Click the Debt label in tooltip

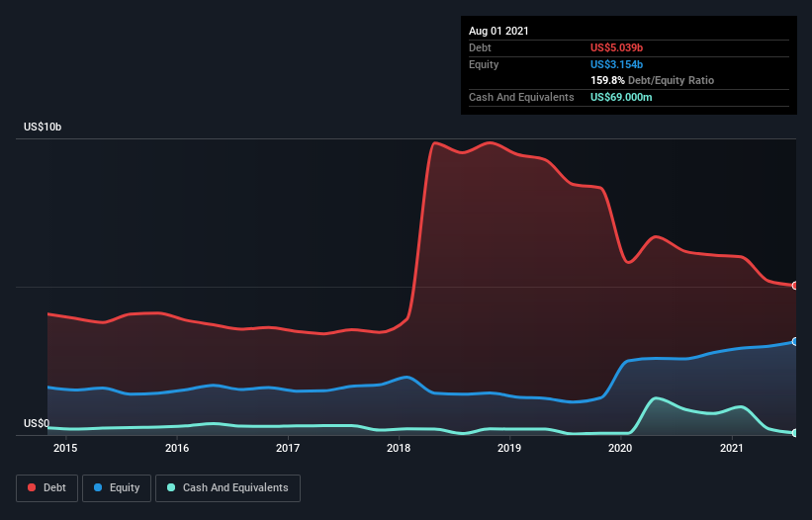coord(480,47)
